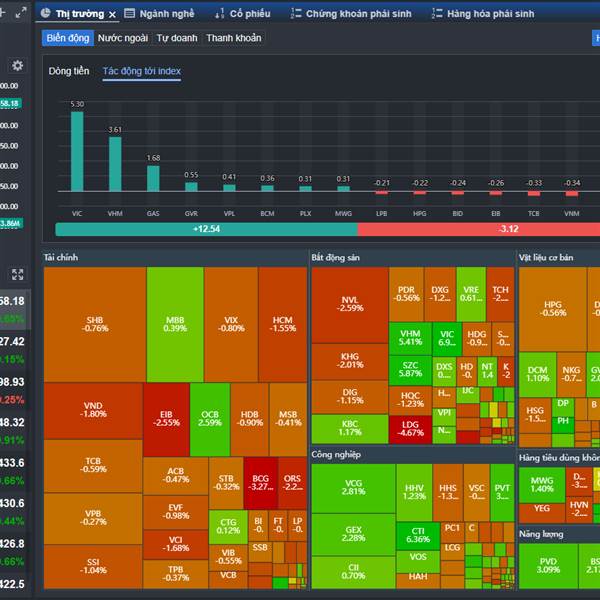Click the Tài chính sector header

coord(61,257)
